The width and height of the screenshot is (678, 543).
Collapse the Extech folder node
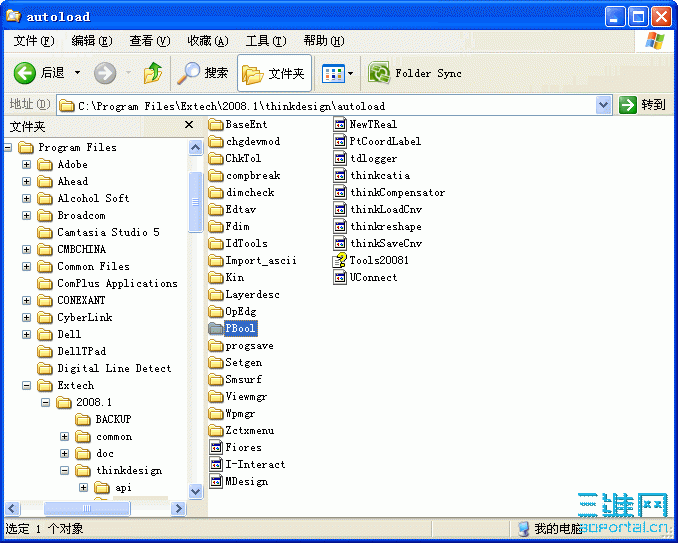[x=26, y=385]
